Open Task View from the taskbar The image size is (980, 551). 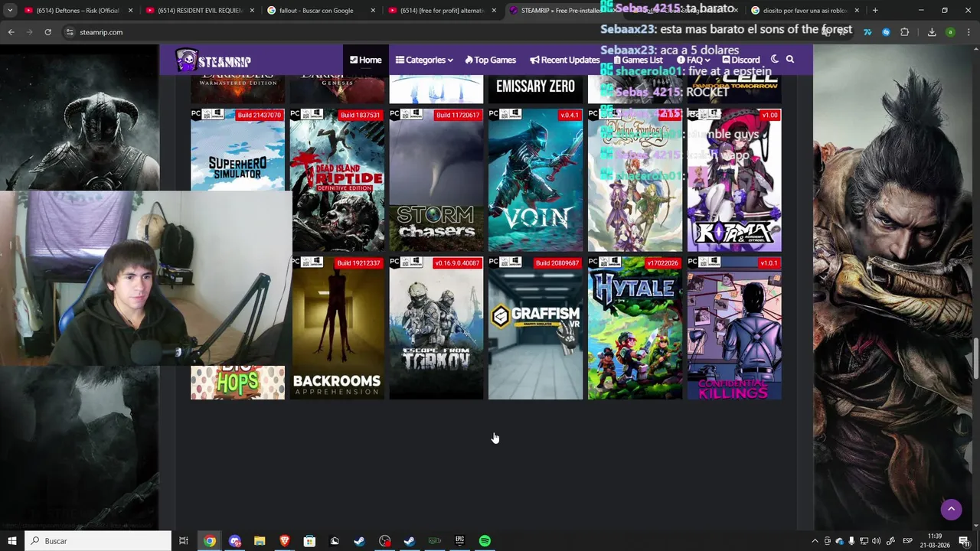pyautogui.click(x=184, y=541)
